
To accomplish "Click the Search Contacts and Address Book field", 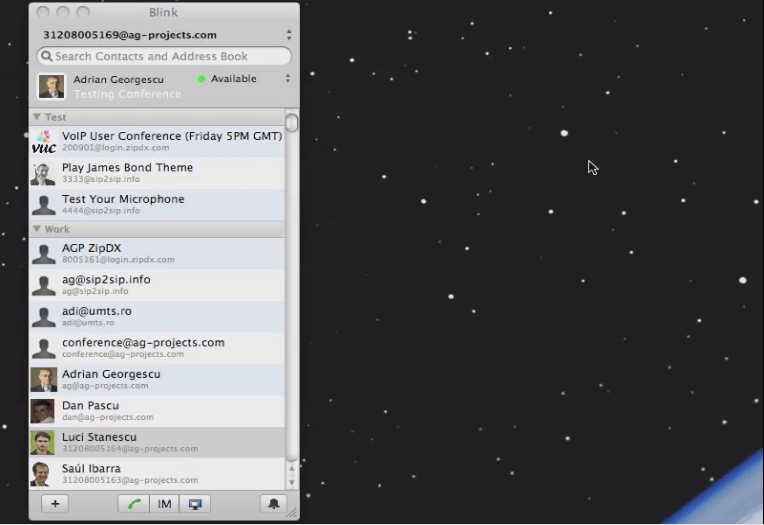I will tap(170, 57).
